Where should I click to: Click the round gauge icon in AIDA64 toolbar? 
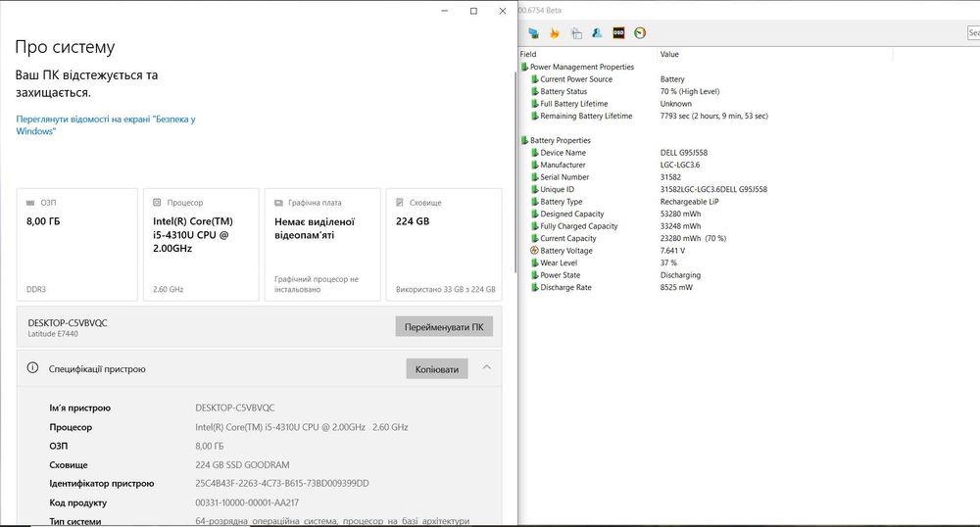tap(639, 33)
